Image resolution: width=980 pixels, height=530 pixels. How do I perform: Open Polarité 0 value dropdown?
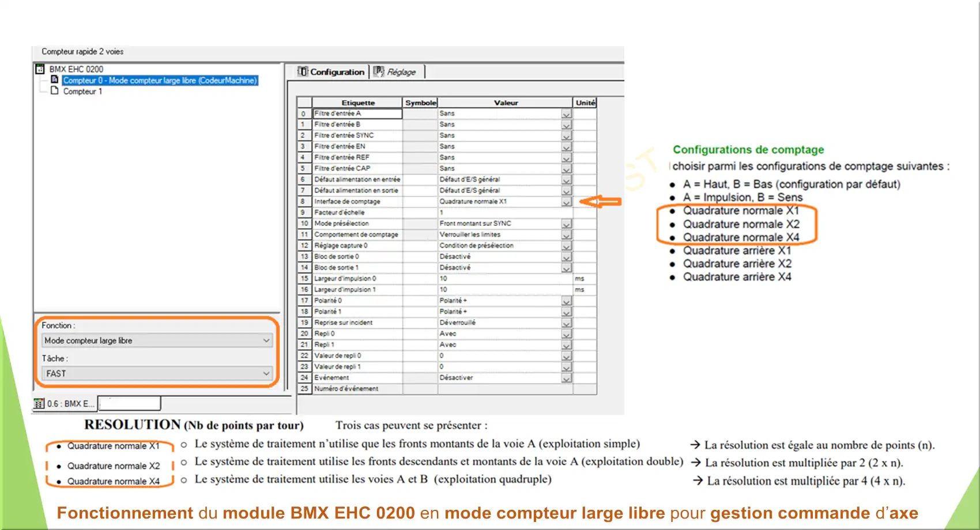[x=566, y=301]
